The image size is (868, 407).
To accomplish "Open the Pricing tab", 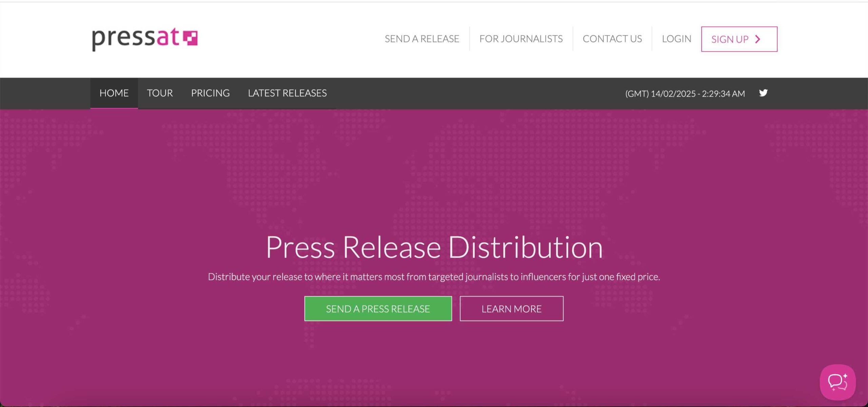I will click(210, 93).
